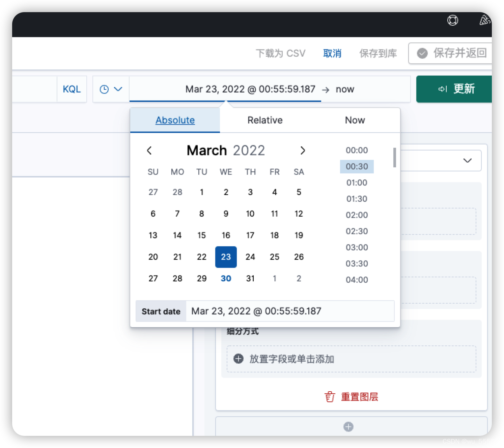Viewport: 504px width, 448px height.
Task: Click the plus icon in 放置字段或单击添加
Action: click(239, 359)
